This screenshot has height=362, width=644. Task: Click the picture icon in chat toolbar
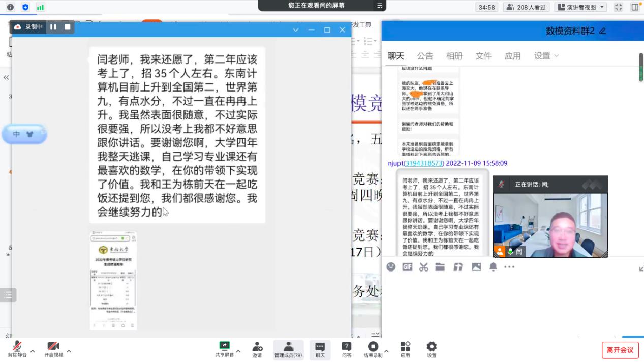click(476, 267)
